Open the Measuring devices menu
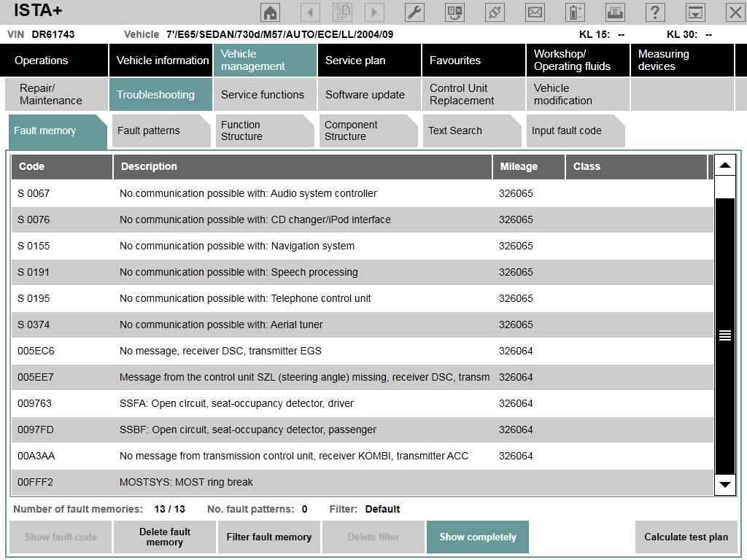Viewport: 747px width, 560px height. [682, 61]
